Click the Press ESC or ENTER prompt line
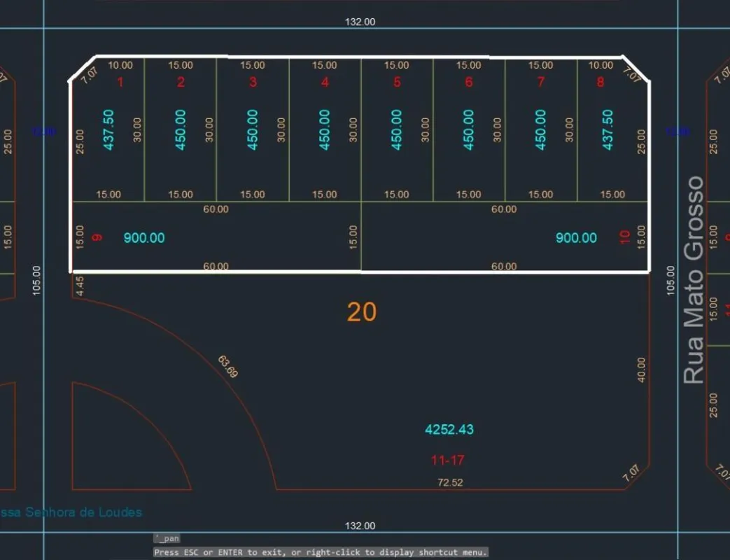This screenshot has height=560, width=730. [321, 552]
